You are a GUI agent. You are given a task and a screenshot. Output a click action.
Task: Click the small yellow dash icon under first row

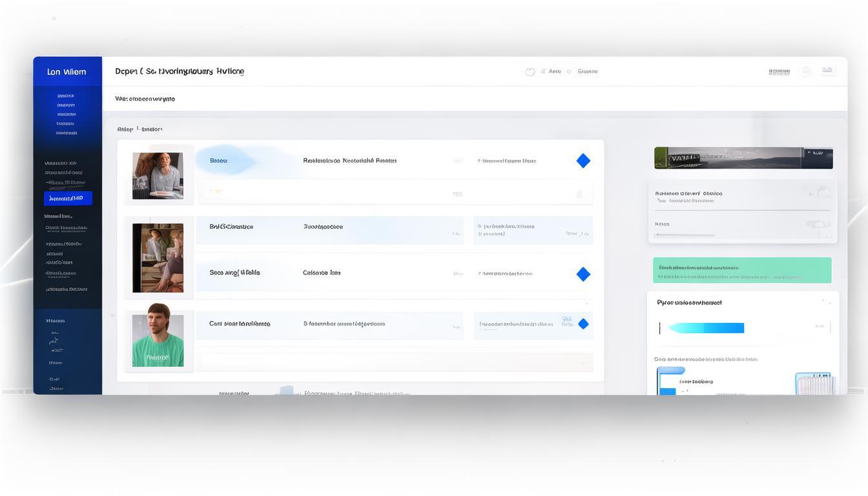coord(217,191)
